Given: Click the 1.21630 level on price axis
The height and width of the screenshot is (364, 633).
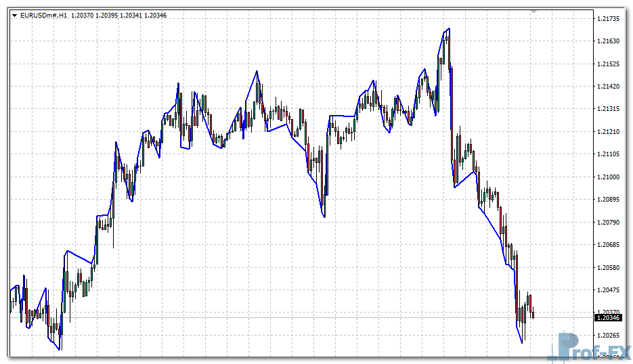Looking at the screenshot, I should click(x=610, y=41).
